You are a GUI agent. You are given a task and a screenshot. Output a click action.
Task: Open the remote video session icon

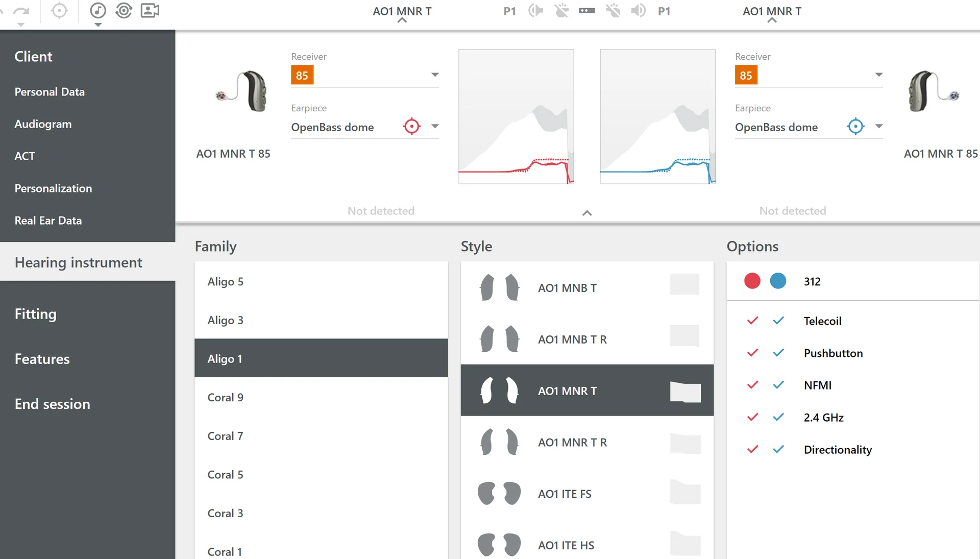pos(150,11)
